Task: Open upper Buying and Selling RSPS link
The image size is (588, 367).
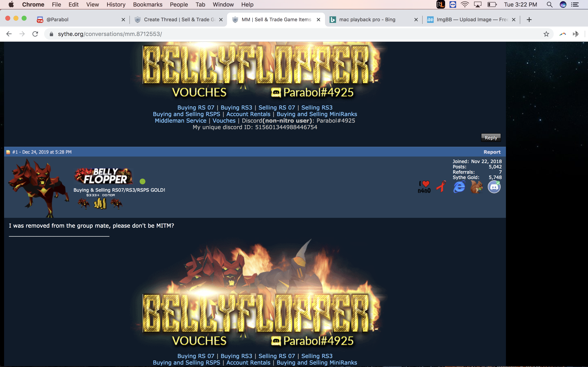Action: (x=186, y=114)
